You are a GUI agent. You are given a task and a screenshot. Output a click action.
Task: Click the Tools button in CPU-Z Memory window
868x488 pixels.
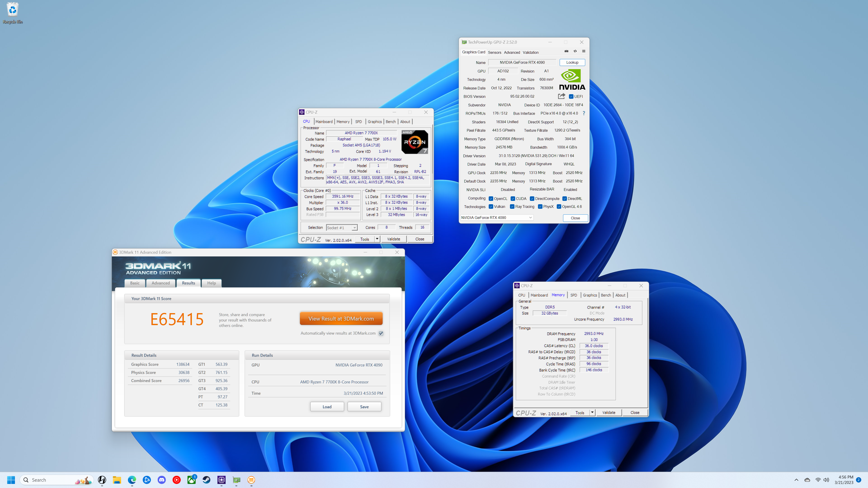click(x=580, y=412)
